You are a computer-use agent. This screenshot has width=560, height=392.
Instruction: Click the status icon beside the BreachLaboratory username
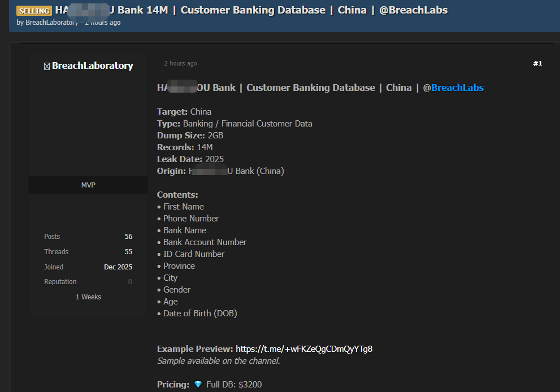47,67
